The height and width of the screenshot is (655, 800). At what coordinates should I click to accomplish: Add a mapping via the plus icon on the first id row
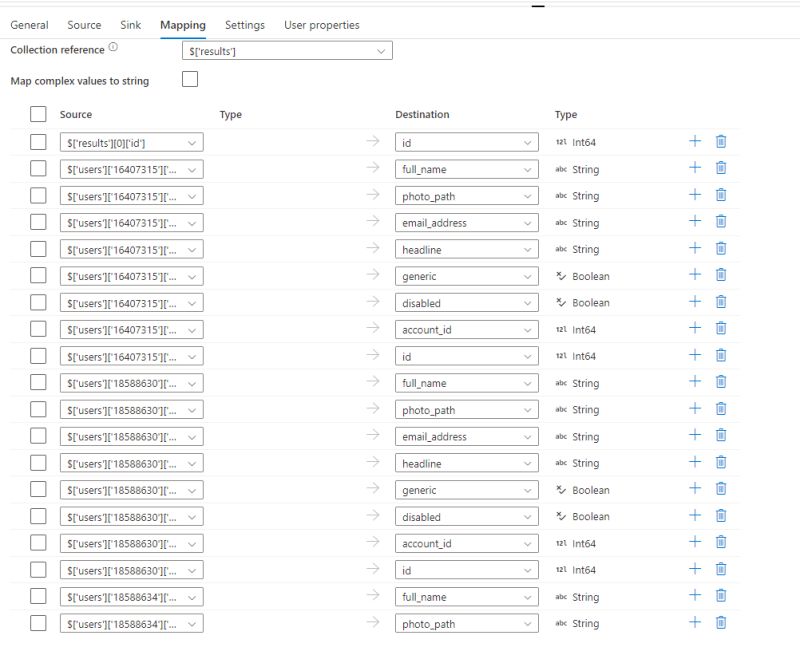pyautogui.click(x=693, y=141)
